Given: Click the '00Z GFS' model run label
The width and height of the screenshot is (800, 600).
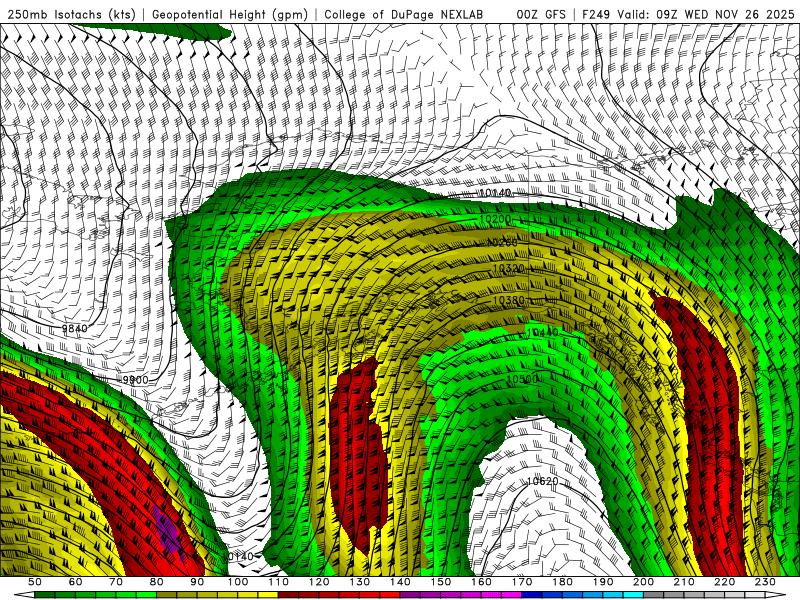Looking at the screenshot, I should [x=541, y=15].
